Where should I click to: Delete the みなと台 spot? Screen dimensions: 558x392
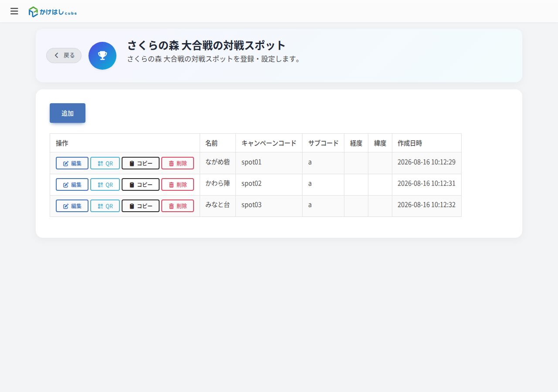click(x=177, y=206)
